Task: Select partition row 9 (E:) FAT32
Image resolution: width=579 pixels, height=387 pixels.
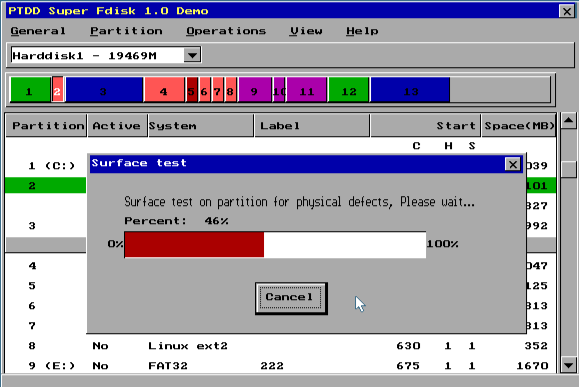Action: tap(281, 366)
